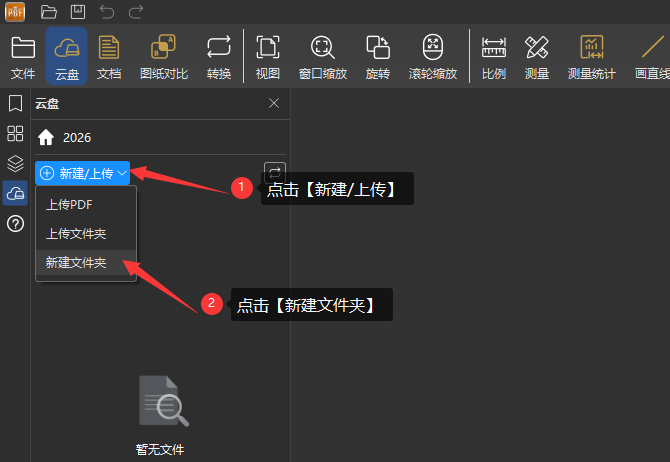Open the 视图 view tool

267,56
